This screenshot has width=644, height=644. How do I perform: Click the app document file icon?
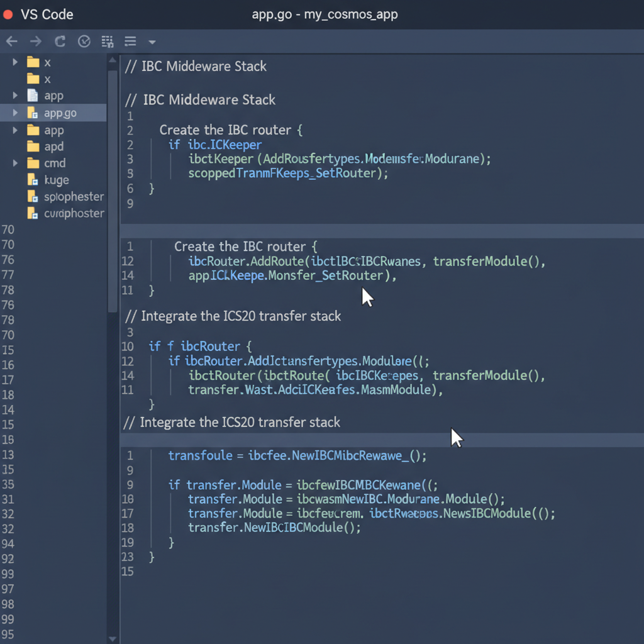pos(33,96)
